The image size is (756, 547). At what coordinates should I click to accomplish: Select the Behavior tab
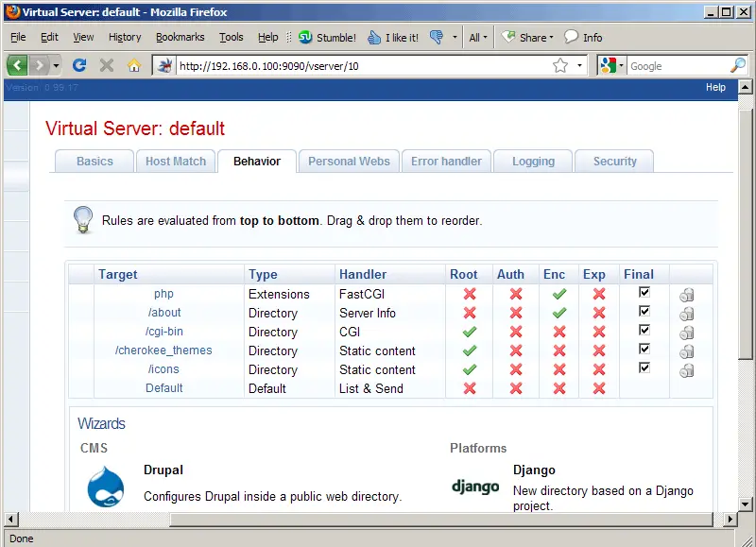point(257,161)
